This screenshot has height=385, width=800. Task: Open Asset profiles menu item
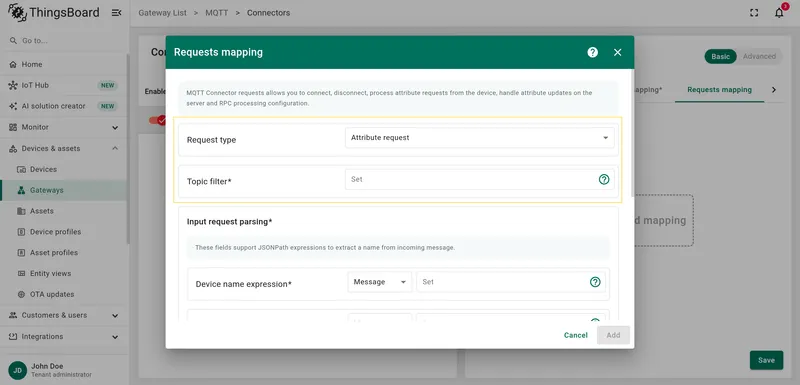tap(64, 252)
